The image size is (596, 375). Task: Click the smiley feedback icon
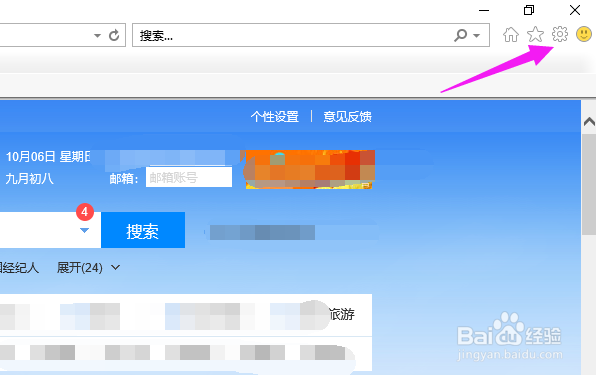point(583,34)
